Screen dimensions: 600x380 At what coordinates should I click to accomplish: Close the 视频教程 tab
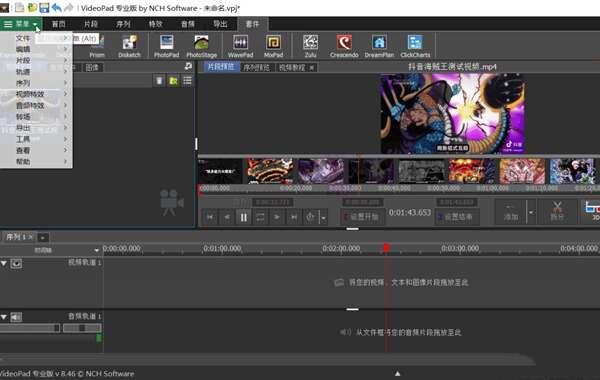tap(312, 68)
